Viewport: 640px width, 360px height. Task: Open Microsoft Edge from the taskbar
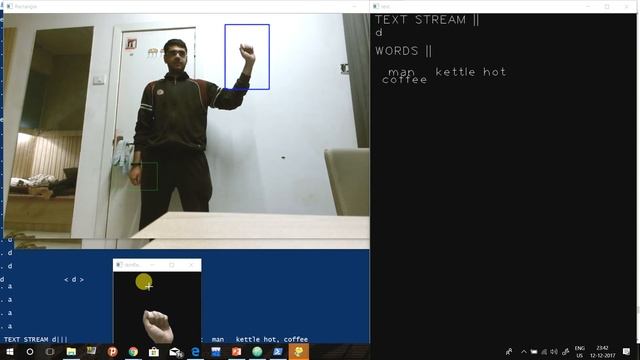click(196, 351)
